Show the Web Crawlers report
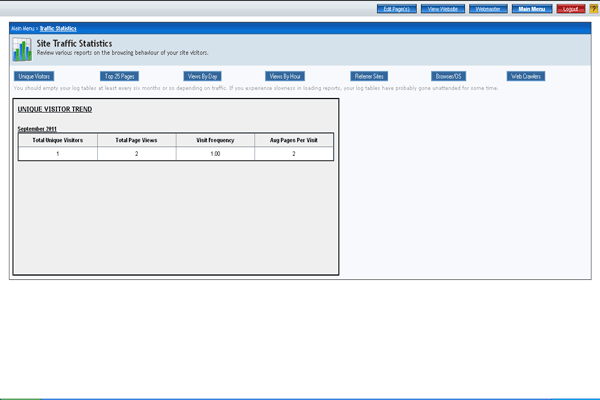This screenshot has width=600, height=400. pyautogui.click(x=525, y=76)
